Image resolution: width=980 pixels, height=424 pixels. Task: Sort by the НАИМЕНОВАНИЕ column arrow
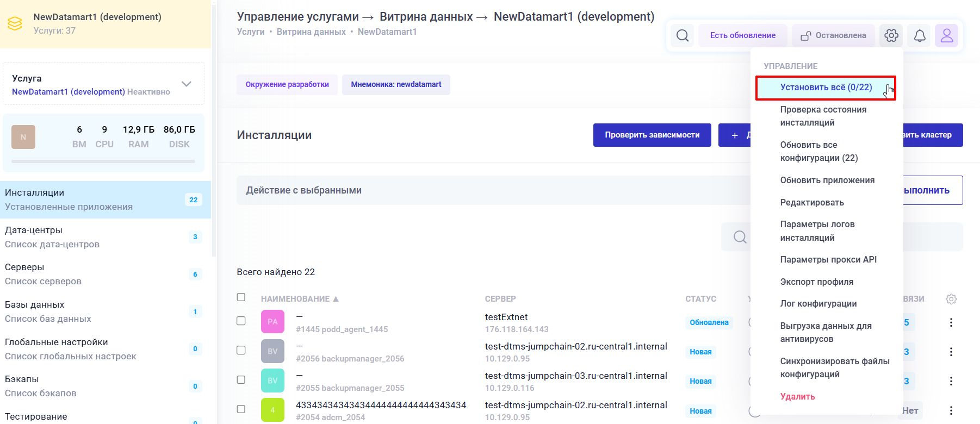pos(336,299)
